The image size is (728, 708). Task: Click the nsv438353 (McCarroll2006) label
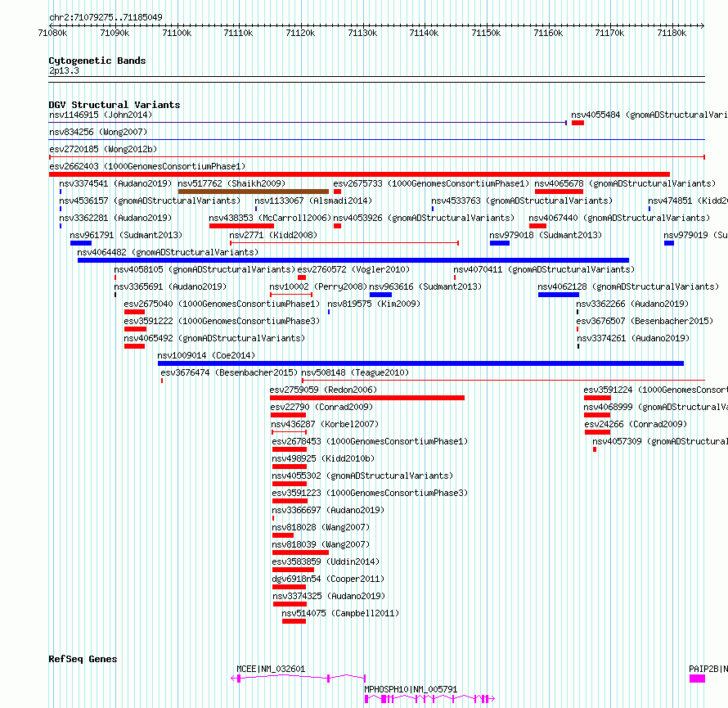[x=270, y=218]
